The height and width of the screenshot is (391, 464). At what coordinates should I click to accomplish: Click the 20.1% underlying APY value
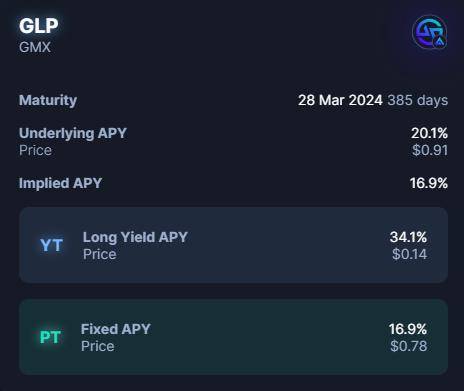click(429, 133)
